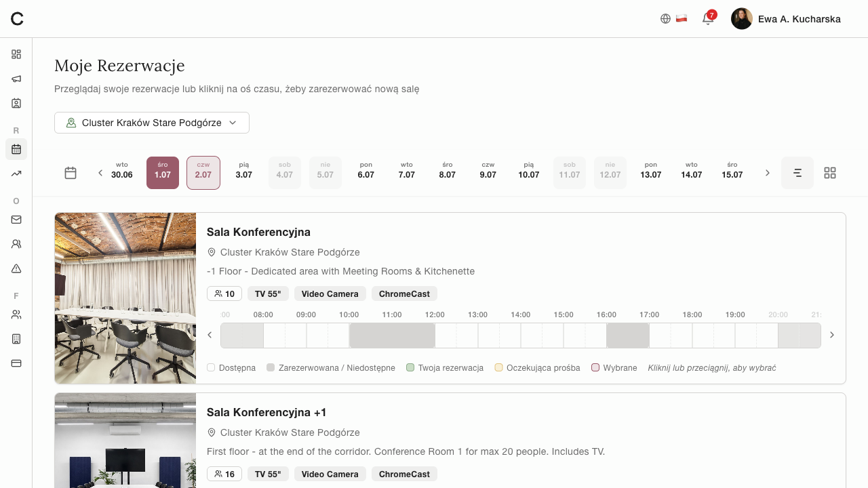Click the Zarezerwowana / Niedostępne legend swatch
The width and height of the screenshot is (868, 488).
271,367
